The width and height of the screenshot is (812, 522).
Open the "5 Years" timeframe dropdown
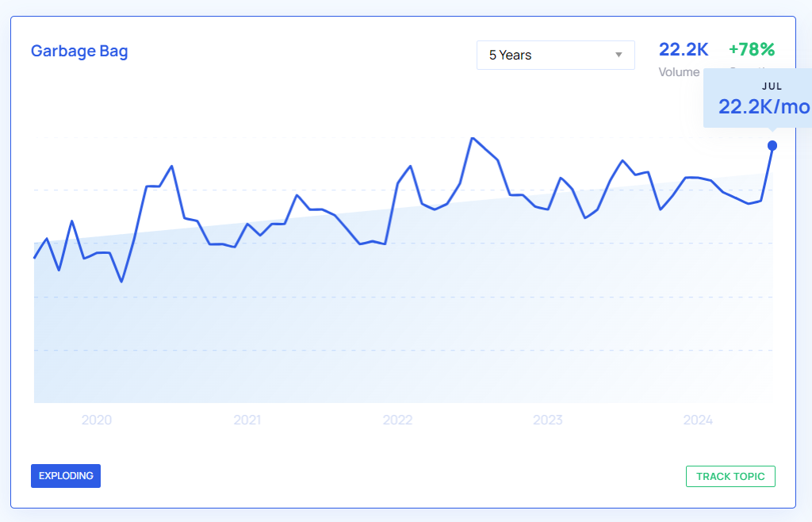[555, 56]
